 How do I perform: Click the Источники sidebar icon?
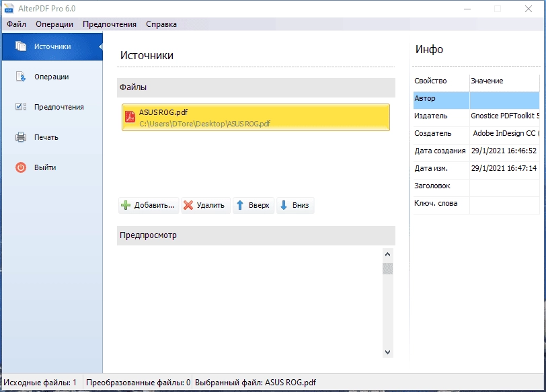coord(21,46)
